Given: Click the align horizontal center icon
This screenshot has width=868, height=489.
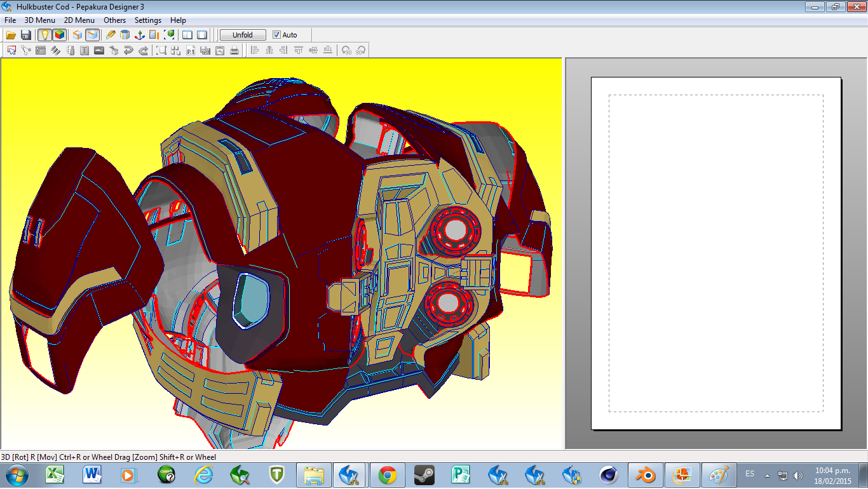Looking at the screenshot, I should [x=269, y=50].
